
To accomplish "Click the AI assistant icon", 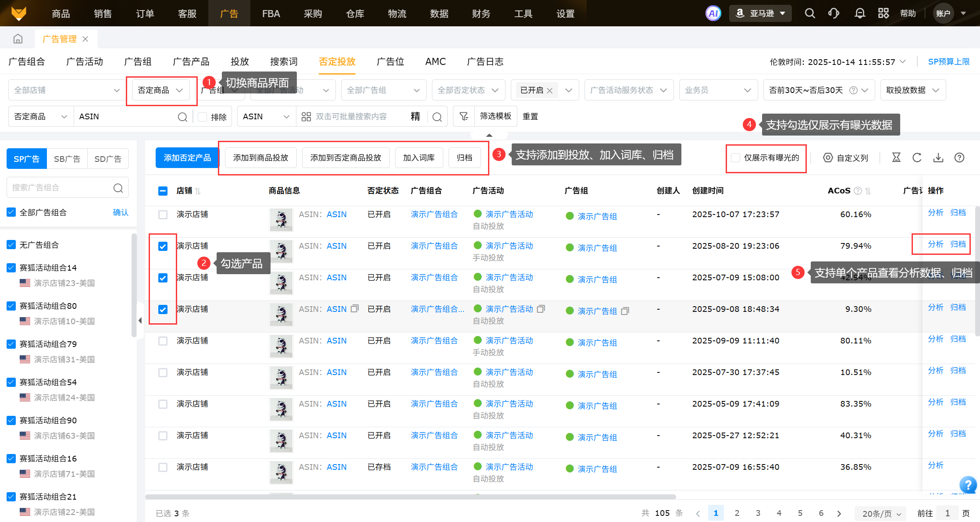I will click(713, 13).
